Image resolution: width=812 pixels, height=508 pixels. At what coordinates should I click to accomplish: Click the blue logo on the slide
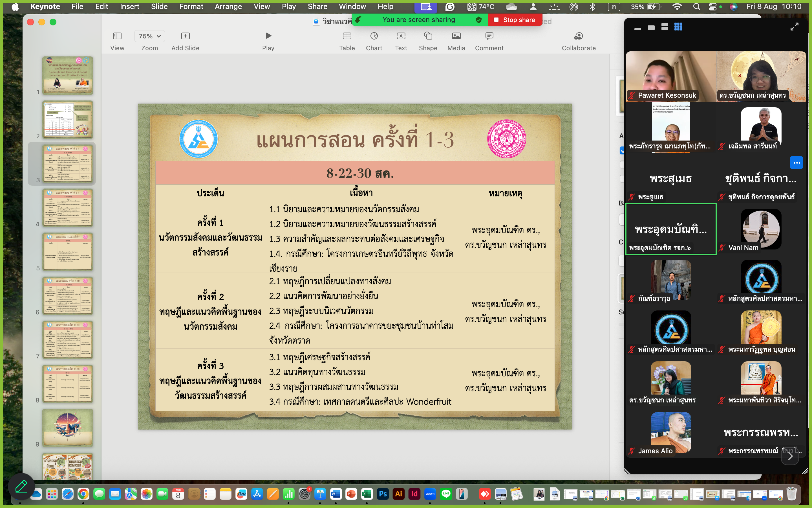pyautogui.click(x=199, y=139)
